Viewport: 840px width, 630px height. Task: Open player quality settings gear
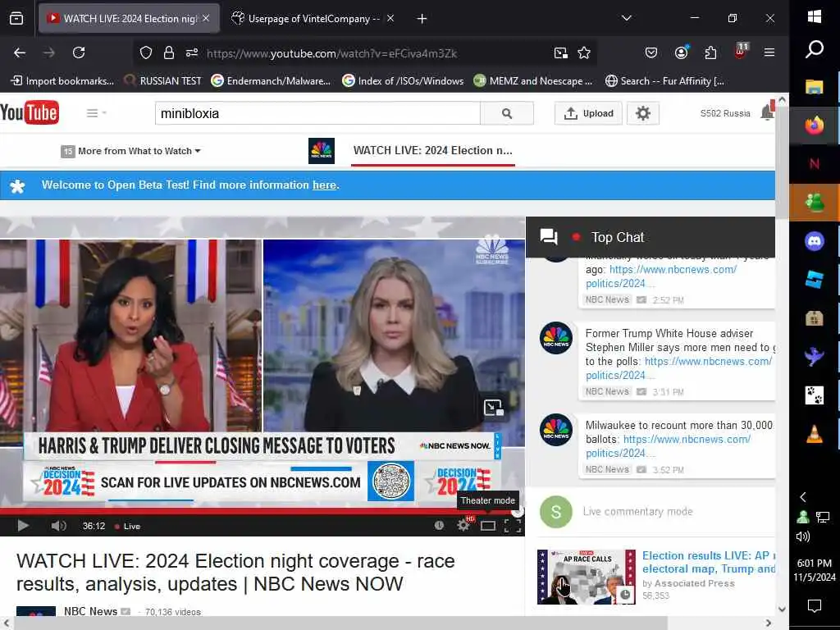click(463, 525)
